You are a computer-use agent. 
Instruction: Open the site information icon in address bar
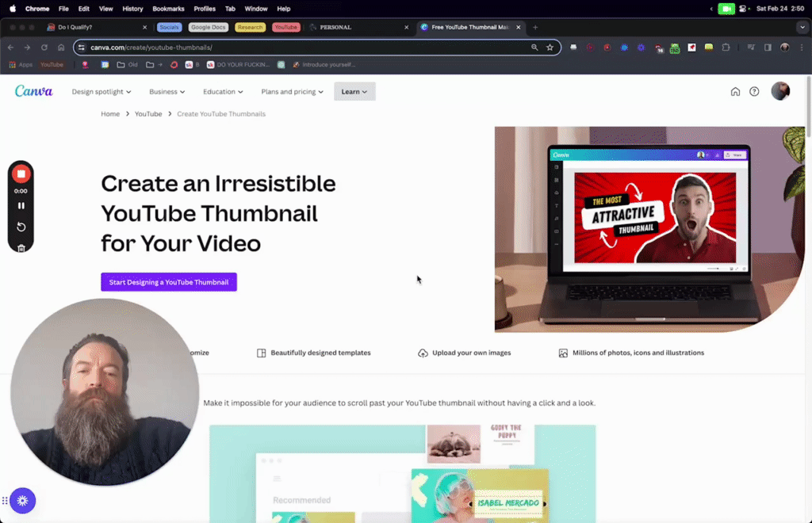coord(82,47)
